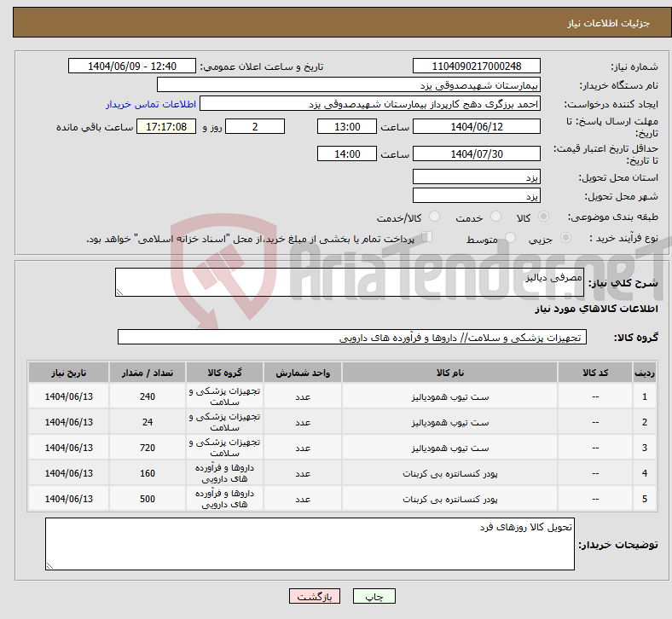Open the اطلاعات تماس خریدار link
Screen dimensions: 672x619
pos(151,104)
